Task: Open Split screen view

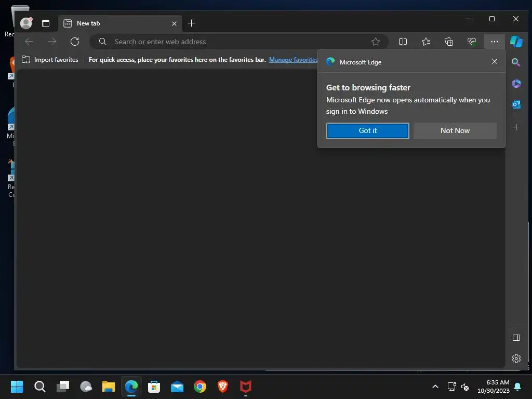Action: (x=403, y=42)
